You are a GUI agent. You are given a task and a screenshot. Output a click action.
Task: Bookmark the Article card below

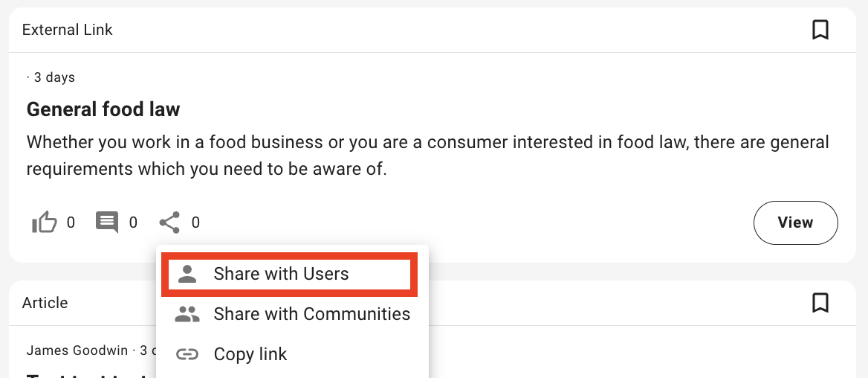tap(820, 303)
